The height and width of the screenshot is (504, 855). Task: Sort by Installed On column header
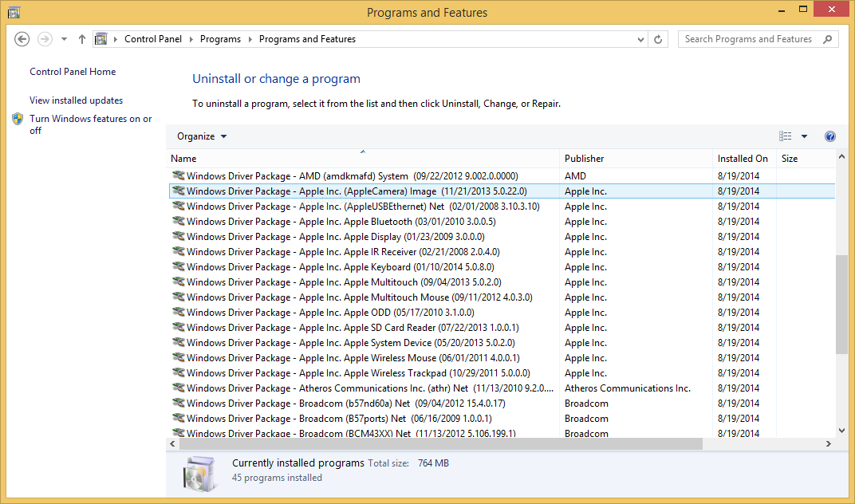tap(743, 159)
